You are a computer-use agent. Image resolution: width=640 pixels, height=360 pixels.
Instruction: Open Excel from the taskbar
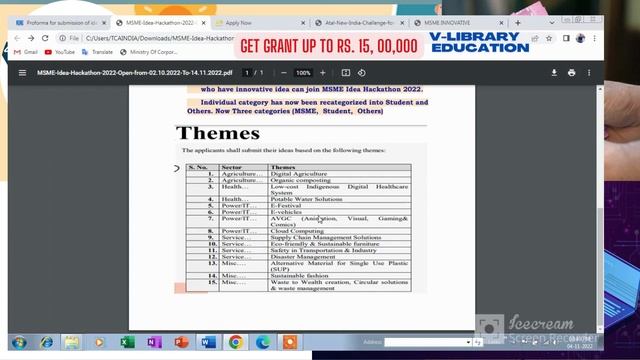127,342
